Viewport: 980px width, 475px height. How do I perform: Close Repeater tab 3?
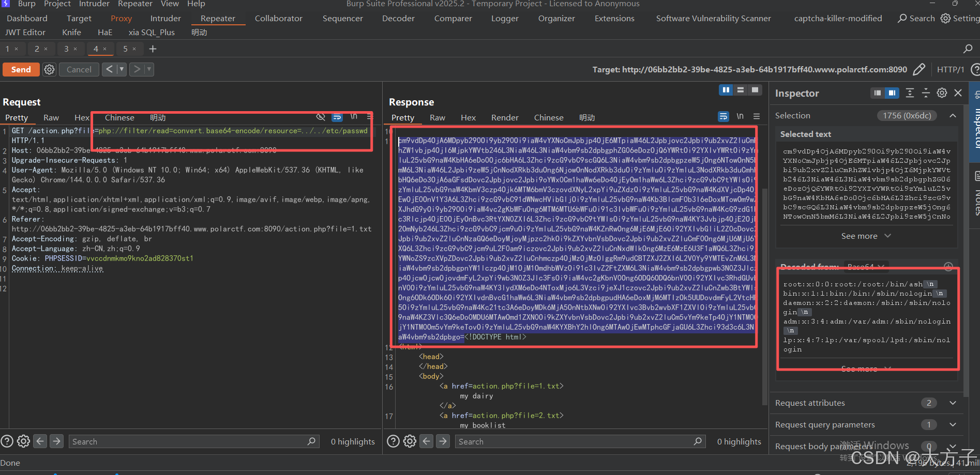coord(76,49)
